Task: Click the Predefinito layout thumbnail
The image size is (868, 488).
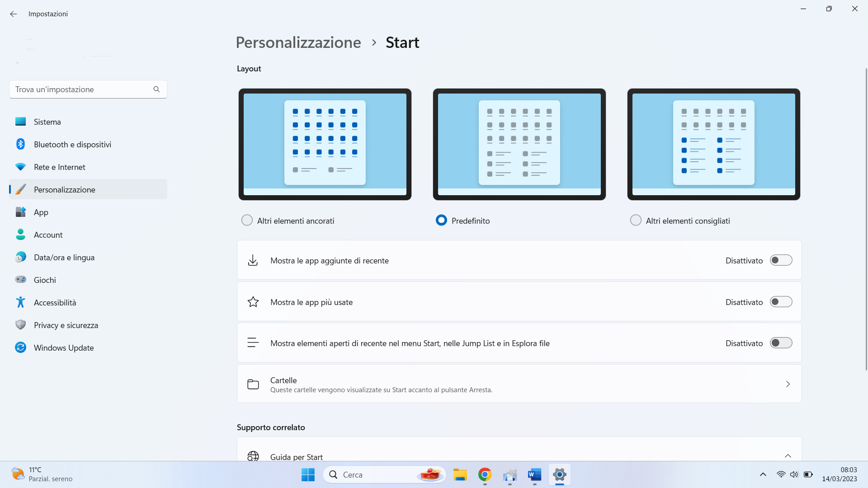Action: coord(519,144)
